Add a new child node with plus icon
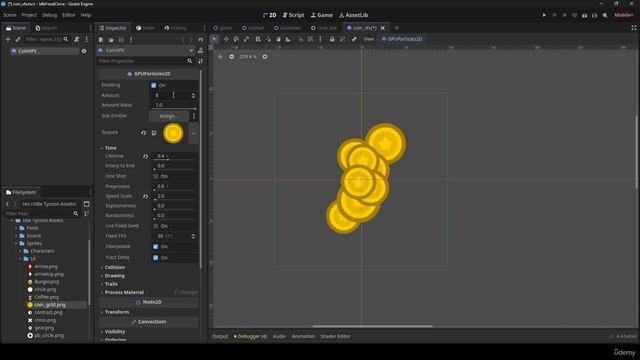Viewport: 640px width, 360px height. (8, 39)
